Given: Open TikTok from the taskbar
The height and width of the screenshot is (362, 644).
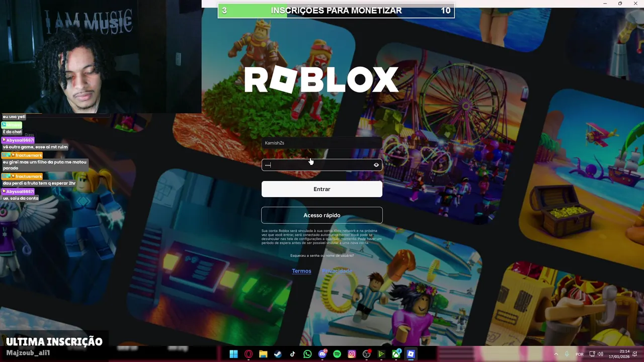Looking at the screenshot, I should (x=293, y=354).
